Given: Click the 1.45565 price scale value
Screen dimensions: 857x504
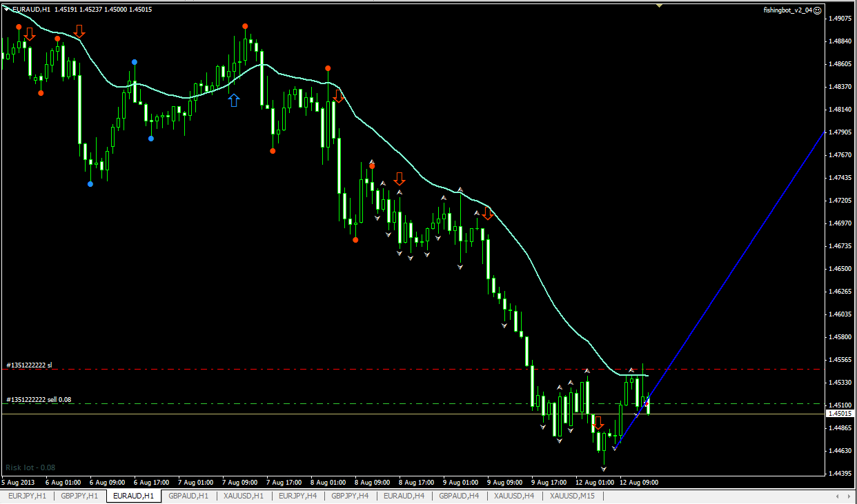Looking at the screenshot, I should pos(840,359).
